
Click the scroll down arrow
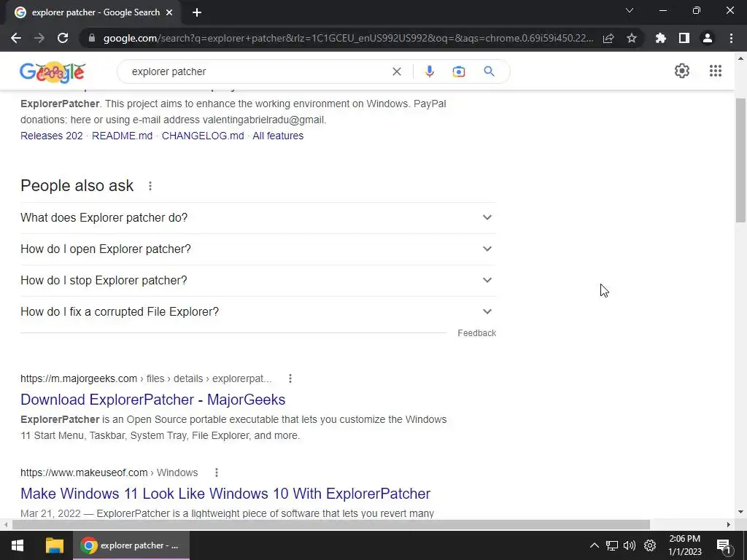(741, 512)
